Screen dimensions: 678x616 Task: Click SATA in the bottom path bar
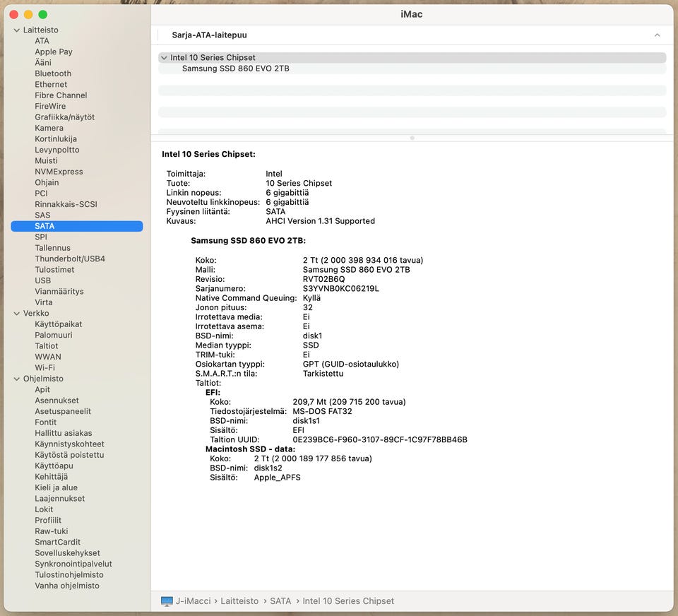coord(280,601)
